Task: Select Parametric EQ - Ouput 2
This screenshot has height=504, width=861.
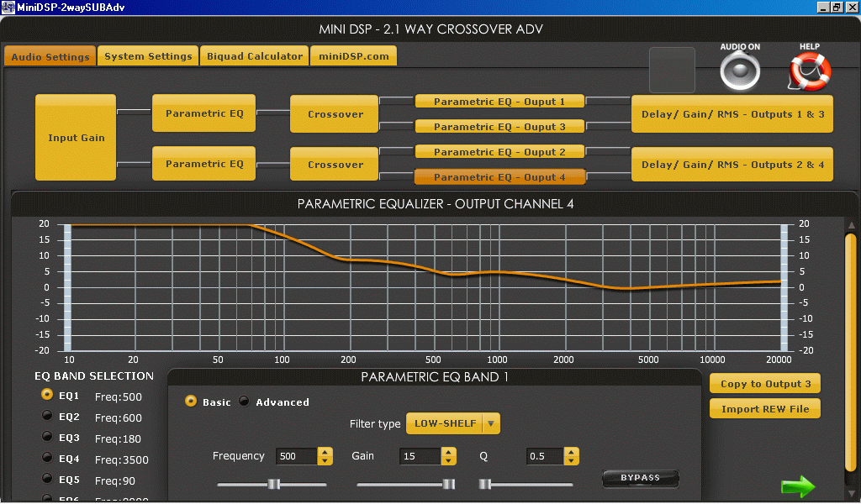Action: coord(499,152)
